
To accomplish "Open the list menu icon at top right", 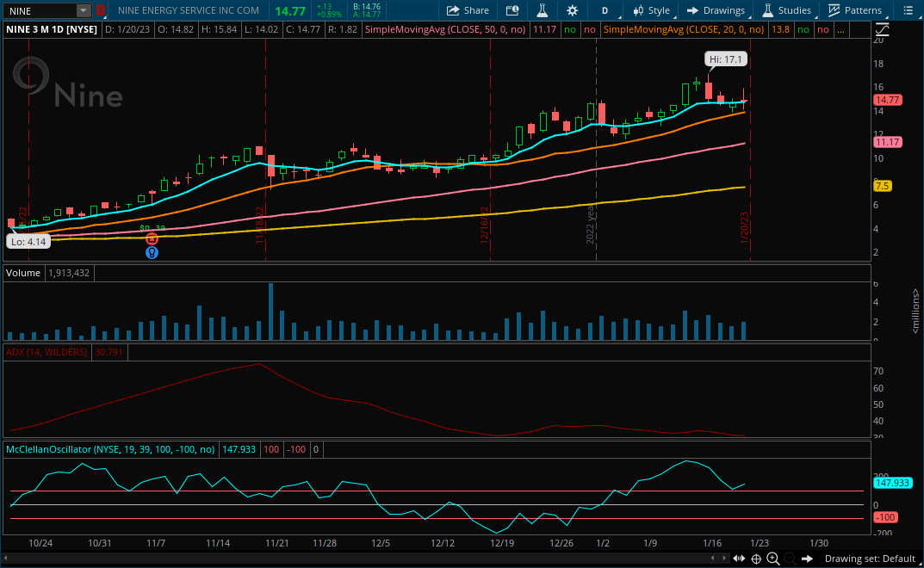I will (x=908, y=10).
